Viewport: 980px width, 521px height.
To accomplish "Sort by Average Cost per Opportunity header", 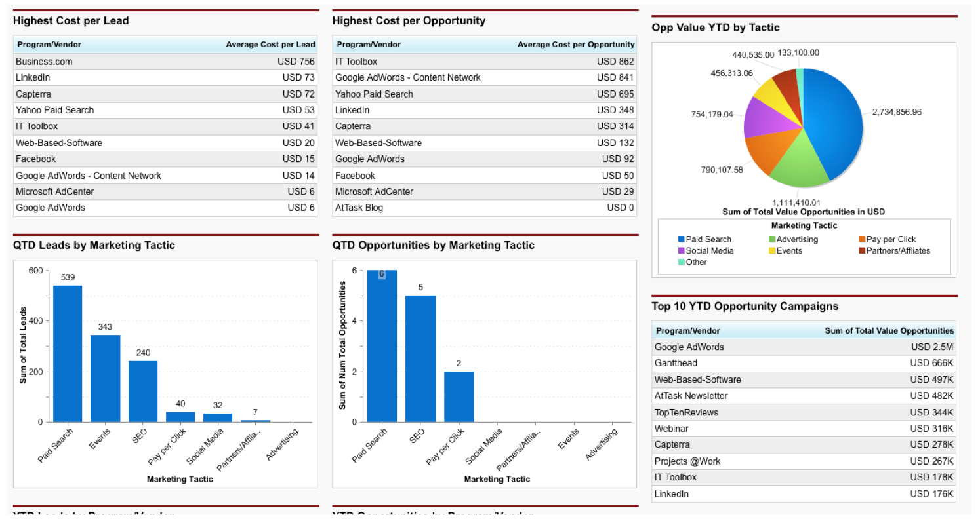I will tap(575, 45).
